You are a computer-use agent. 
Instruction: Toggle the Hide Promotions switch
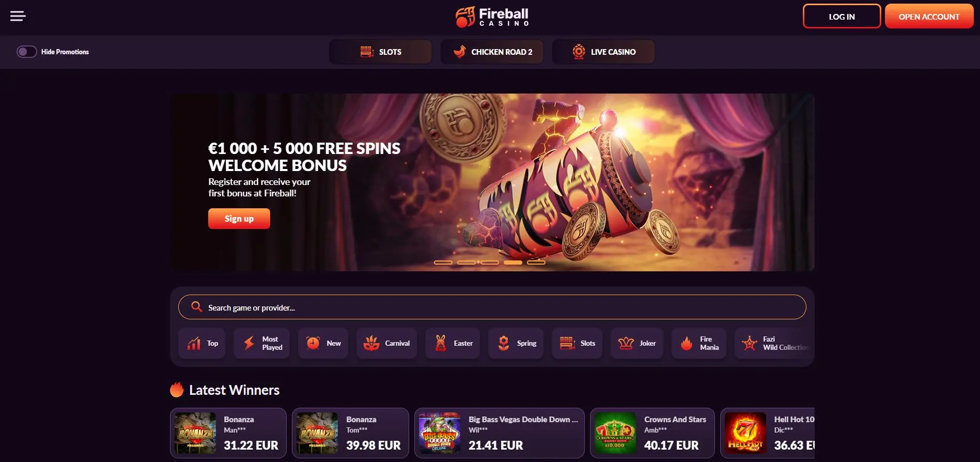click(27, 52)
